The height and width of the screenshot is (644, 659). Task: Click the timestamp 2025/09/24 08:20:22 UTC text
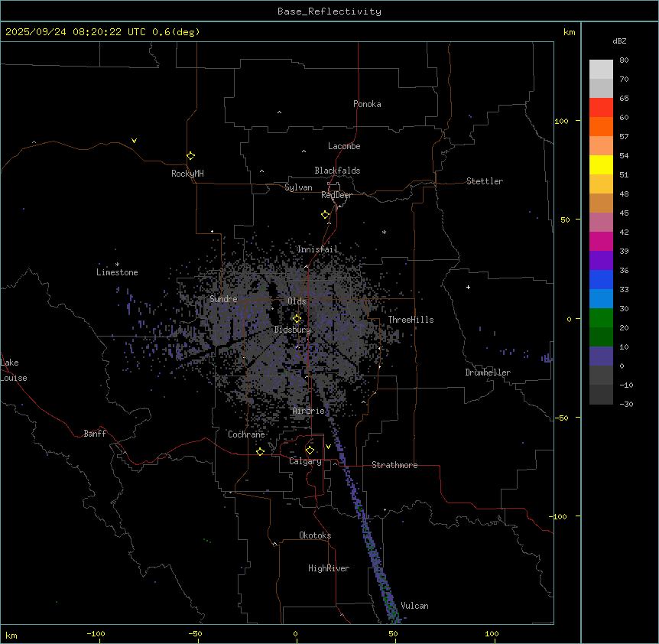click(76, 32)
